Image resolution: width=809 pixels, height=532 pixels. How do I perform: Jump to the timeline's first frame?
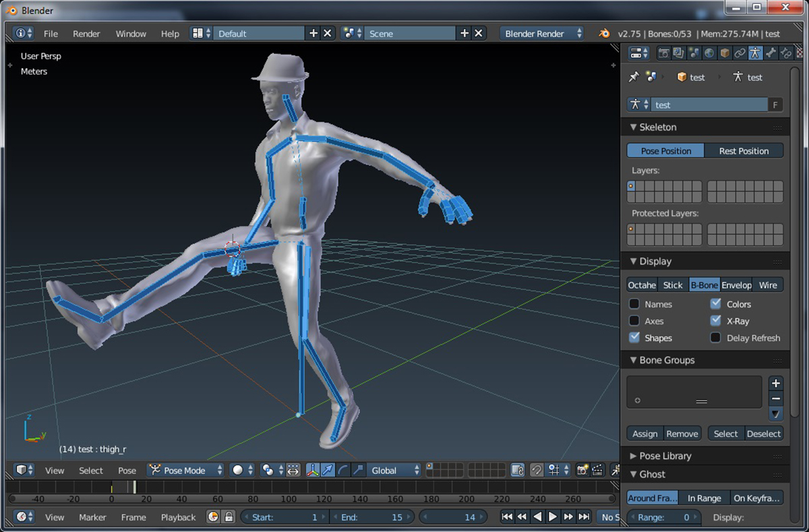(506, 517)
